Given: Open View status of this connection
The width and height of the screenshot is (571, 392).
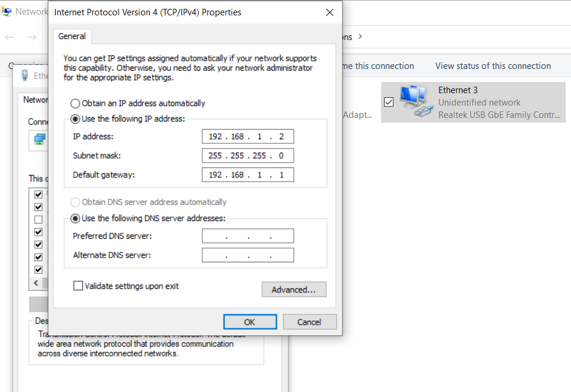Looking at the screenshot, I should [x=493, y=66].
